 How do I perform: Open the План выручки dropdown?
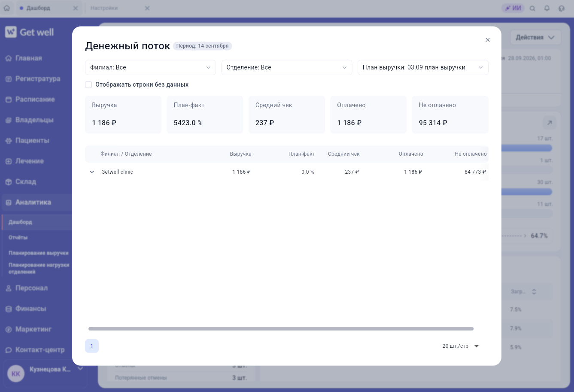(423, 67)
